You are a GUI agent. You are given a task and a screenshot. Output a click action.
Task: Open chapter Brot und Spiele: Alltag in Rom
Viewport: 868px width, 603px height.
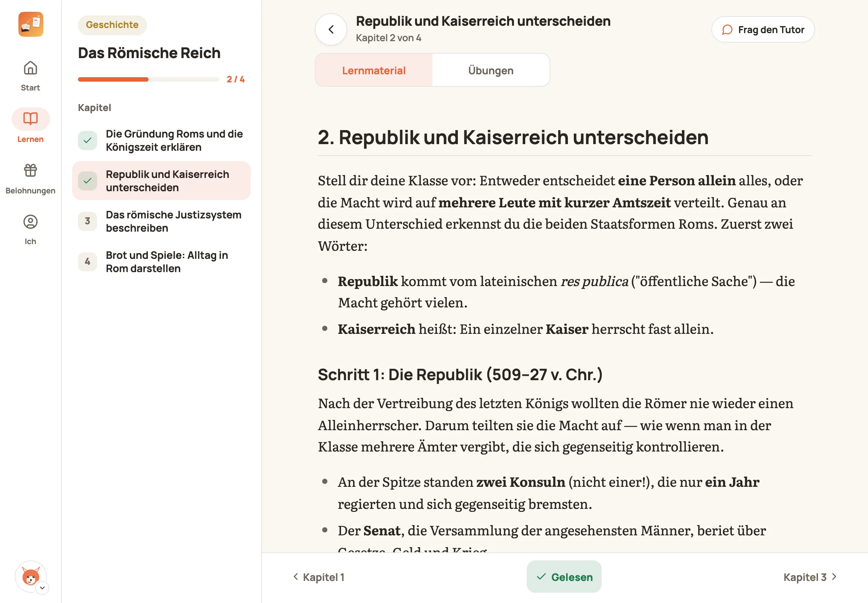coord(161,261)
